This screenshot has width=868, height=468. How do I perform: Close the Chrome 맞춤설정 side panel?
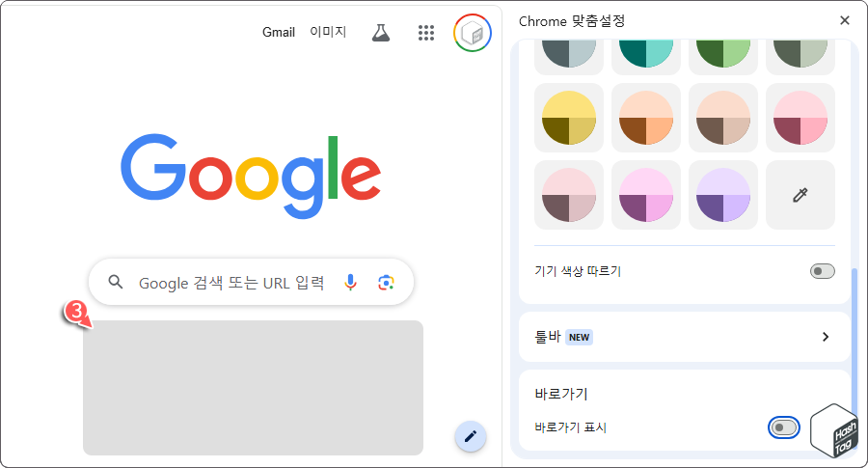844,20
